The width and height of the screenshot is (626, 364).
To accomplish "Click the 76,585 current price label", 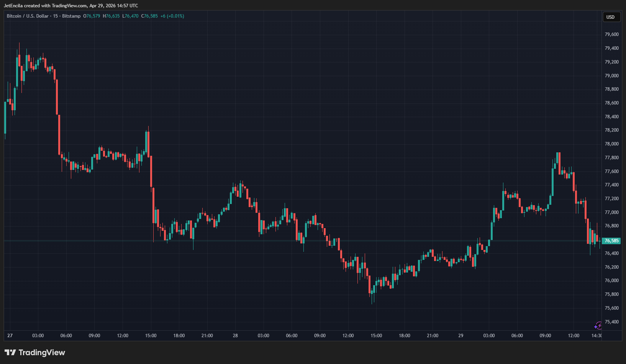I will click(x=611, y=241).
